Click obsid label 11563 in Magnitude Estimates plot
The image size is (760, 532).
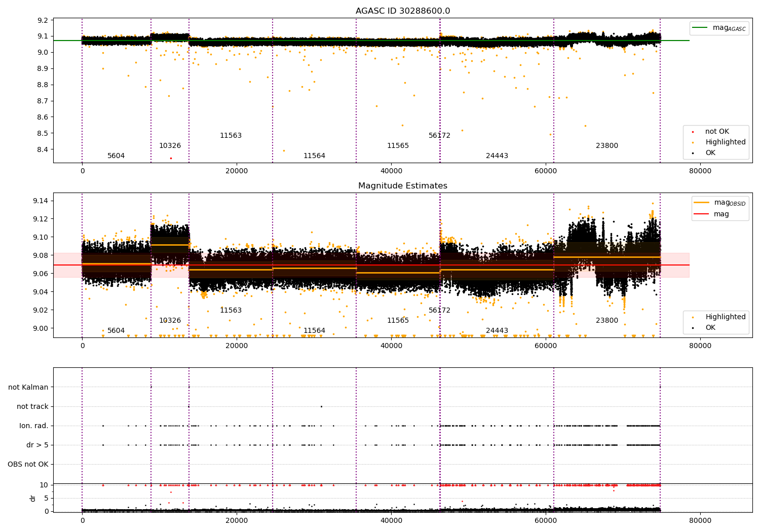tap(231, 311)
